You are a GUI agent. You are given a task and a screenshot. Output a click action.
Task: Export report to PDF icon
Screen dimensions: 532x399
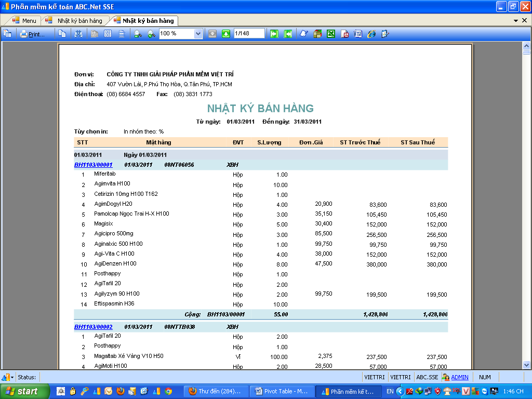(344, 34)
